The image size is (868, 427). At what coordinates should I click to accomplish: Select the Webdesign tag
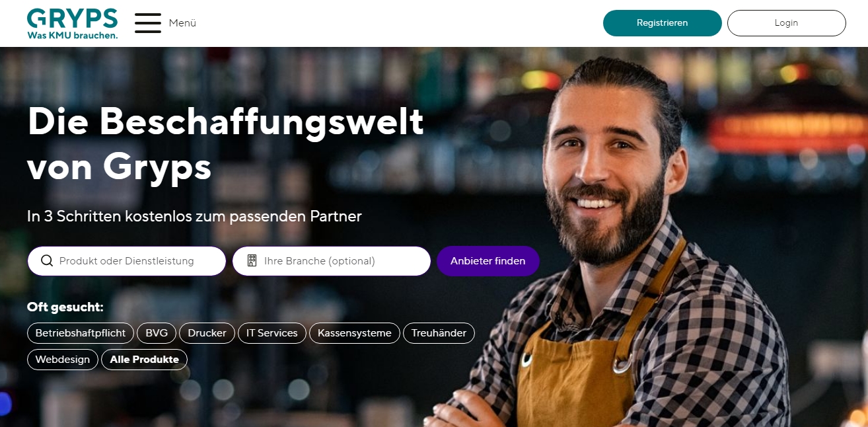63,360
